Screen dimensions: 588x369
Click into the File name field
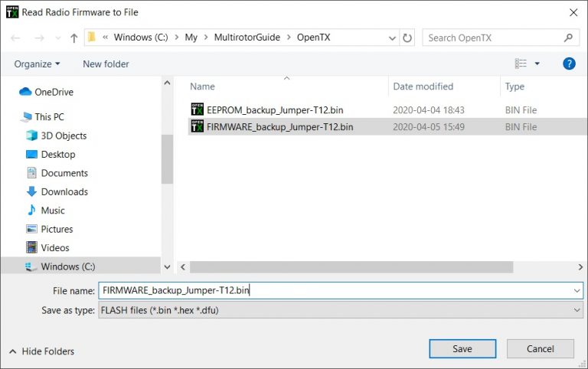coord(334,291)
